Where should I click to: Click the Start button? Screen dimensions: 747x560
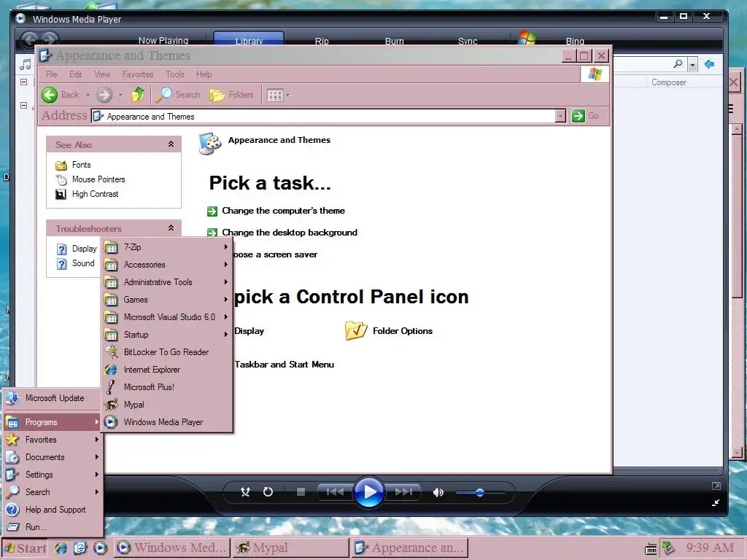26,548
